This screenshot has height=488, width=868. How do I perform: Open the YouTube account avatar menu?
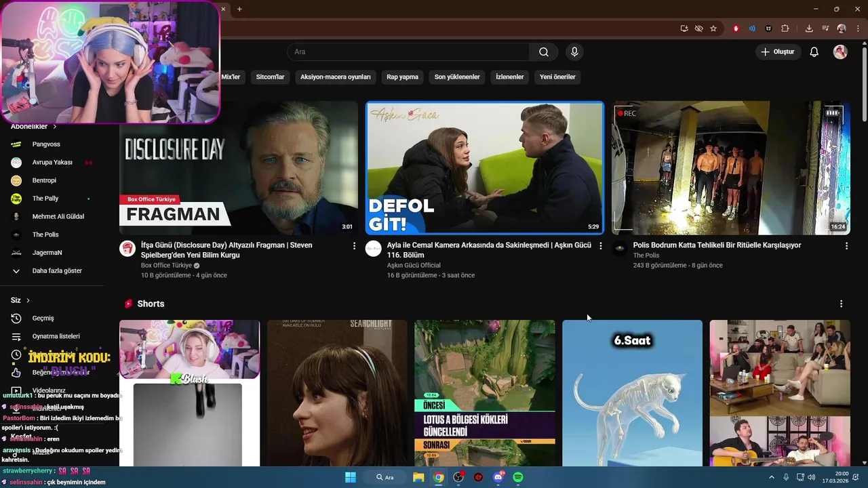coord(840,52)
